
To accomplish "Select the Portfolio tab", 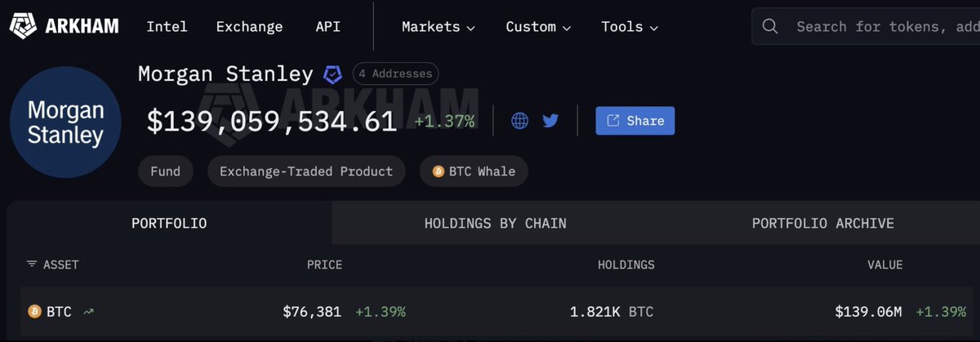I will [x=169, y=223].
